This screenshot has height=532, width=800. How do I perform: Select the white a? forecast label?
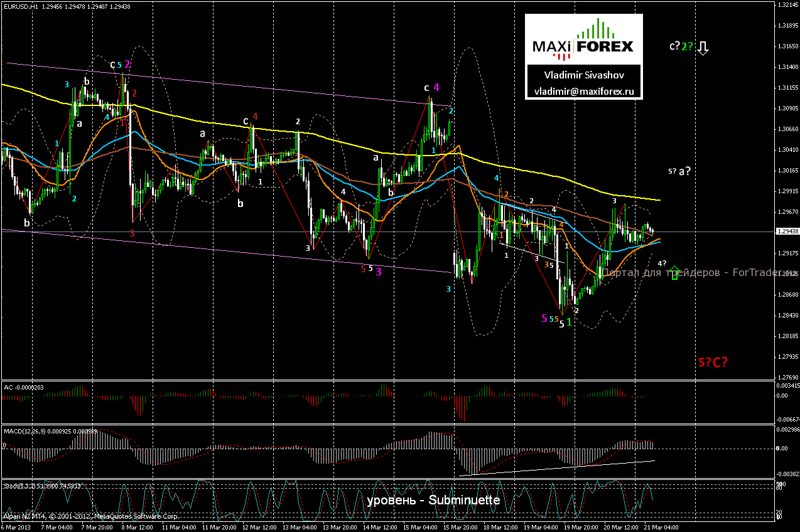[x=684, y=170]
